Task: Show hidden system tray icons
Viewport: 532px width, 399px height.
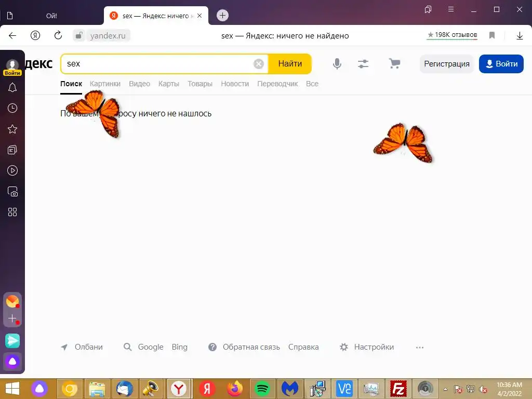Action: tap(445, 389)
